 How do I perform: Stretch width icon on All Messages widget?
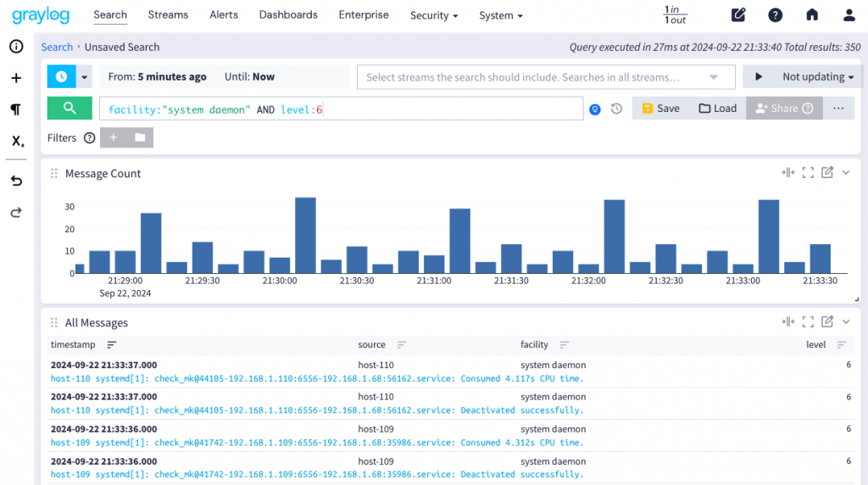787,321
